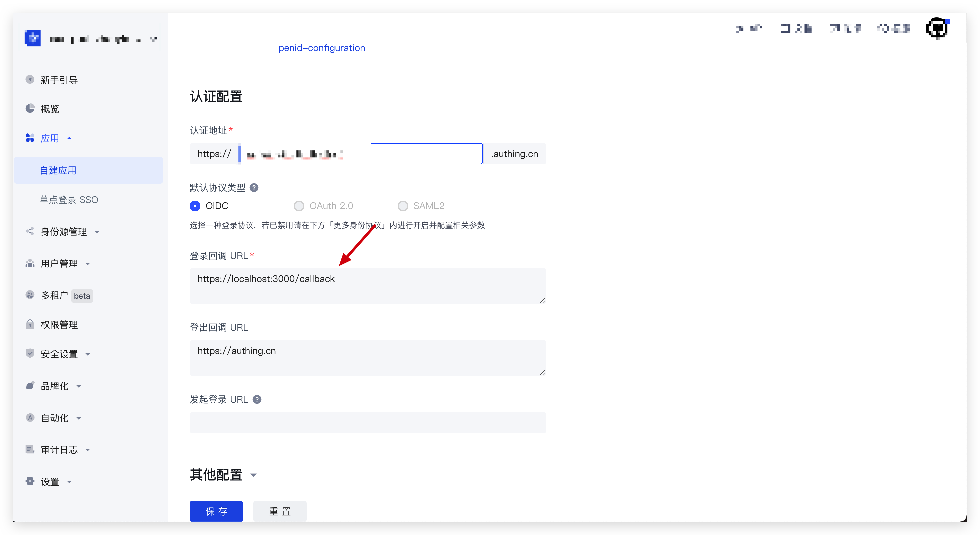The width and height of the screenshot is (980, 535).
Task: Switch to 单点登录 SSO in the sidebar
Action: [69, 199]
